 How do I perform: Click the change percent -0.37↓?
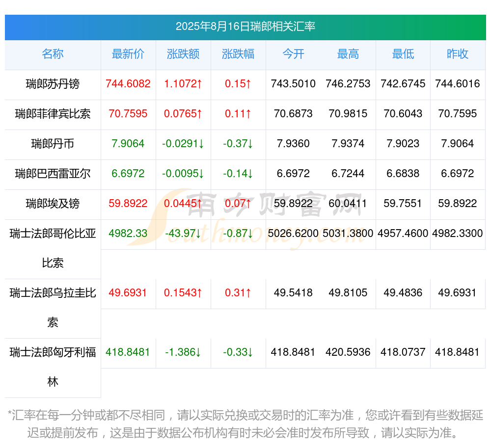[x=238, y=144]
